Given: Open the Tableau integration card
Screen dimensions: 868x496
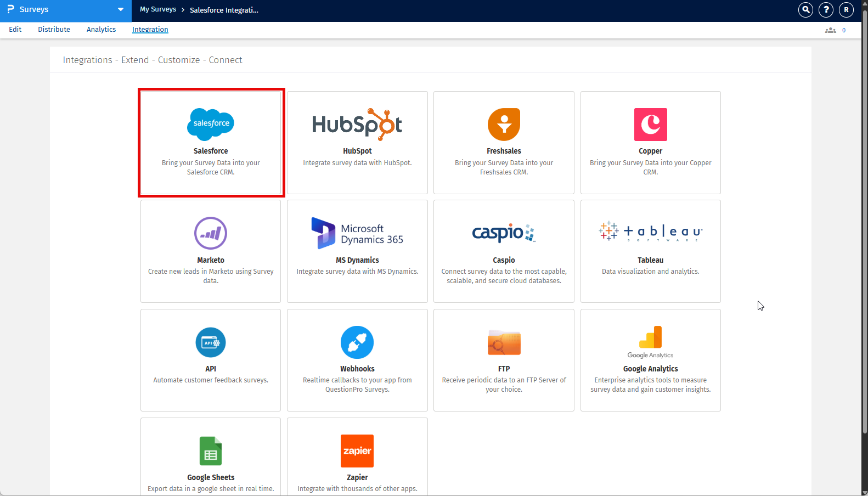Looking at the screenshot, I should tap(650, 251).
